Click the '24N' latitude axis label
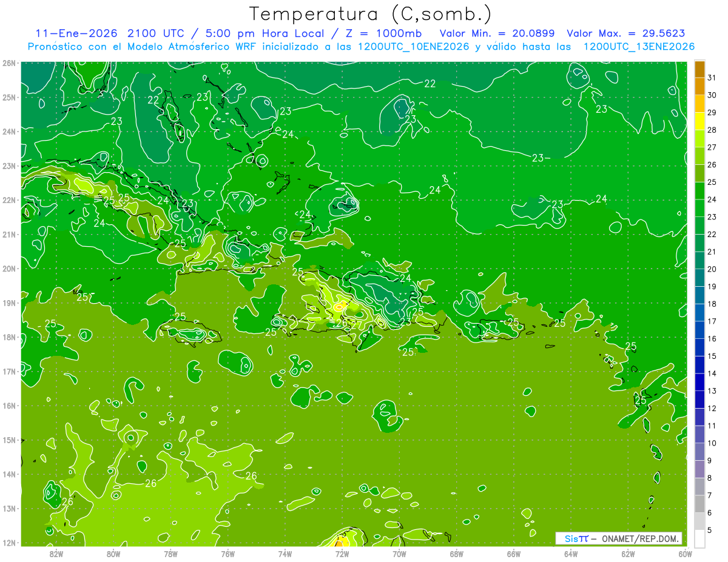This screenshot has width=728, height=562. (x=9, y=132)
